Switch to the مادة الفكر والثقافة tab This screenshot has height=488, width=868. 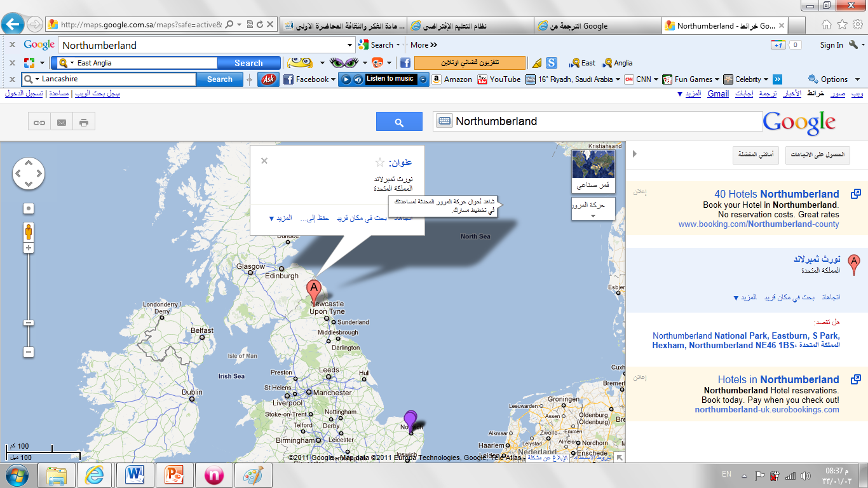pos(343,25)
